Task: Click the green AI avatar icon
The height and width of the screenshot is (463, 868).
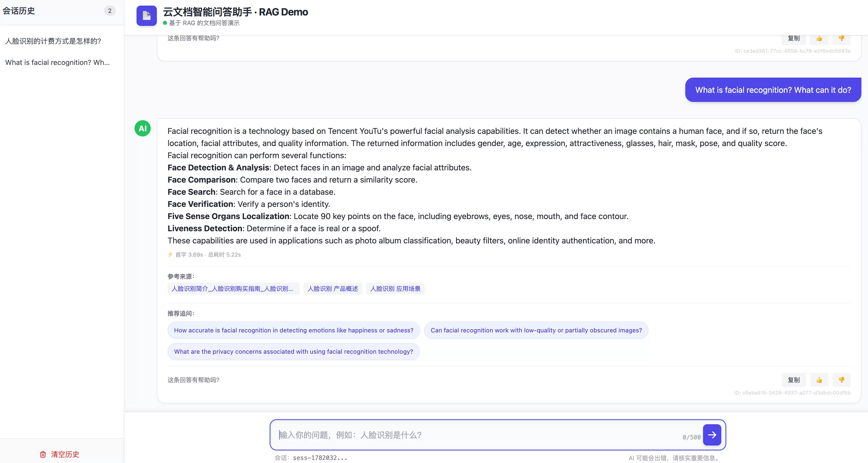Action: (x=143, y=128)
